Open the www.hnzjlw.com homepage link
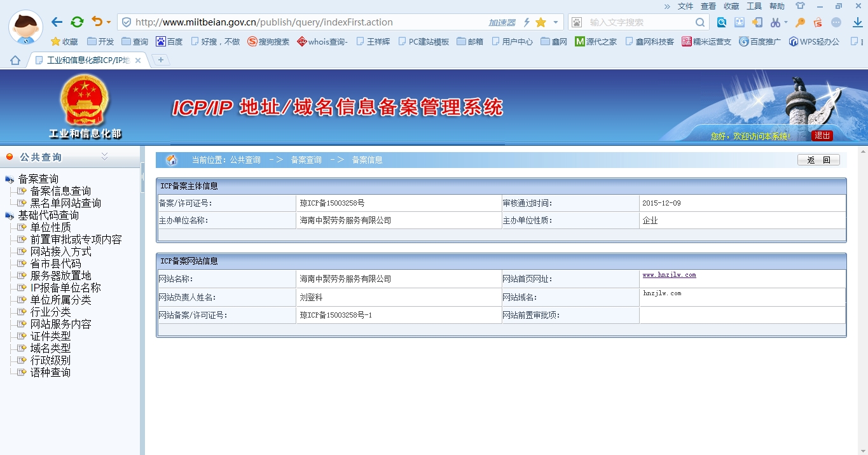The height and width of the screenshot is (455, 868). [669, 275]
